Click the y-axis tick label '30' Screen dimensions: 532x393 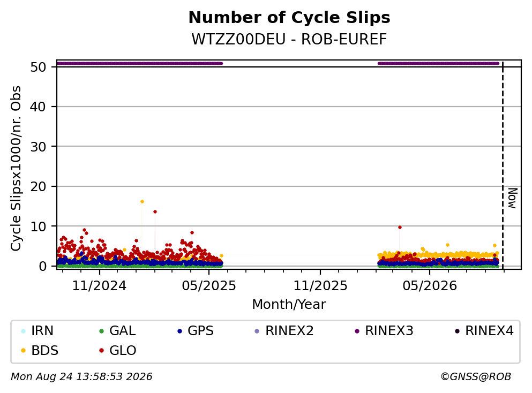38,147
